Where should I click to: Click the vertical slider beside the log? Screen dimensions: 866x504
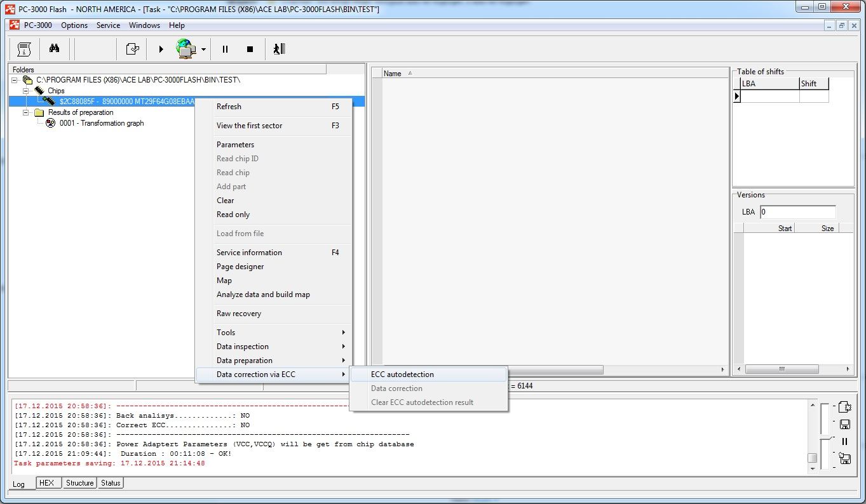[825, 437]
